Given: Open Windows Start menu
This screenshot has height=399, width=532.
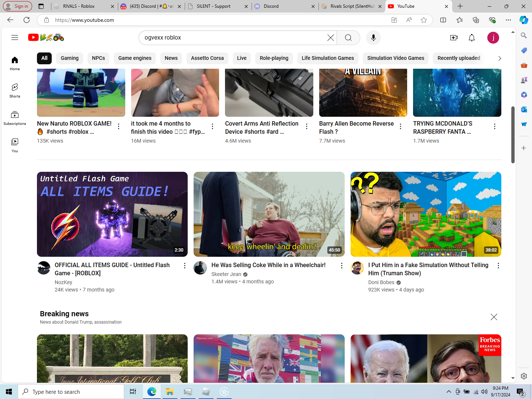Looking at the screenshot, I should tap(9, 392).
